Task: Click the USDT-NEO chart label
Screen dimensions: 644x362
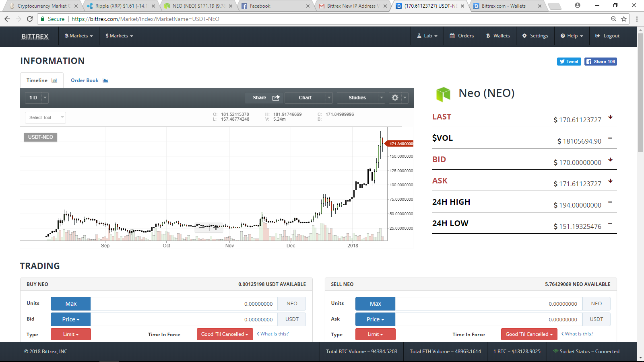Action: point(41,137)
